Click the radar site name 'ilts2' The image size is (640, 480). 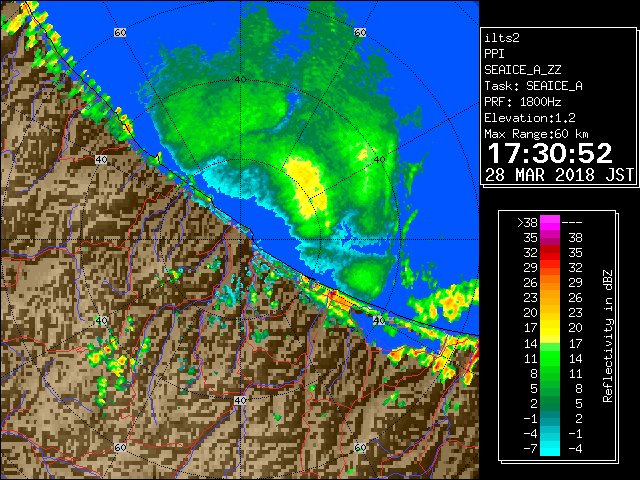tap(502, 38)
